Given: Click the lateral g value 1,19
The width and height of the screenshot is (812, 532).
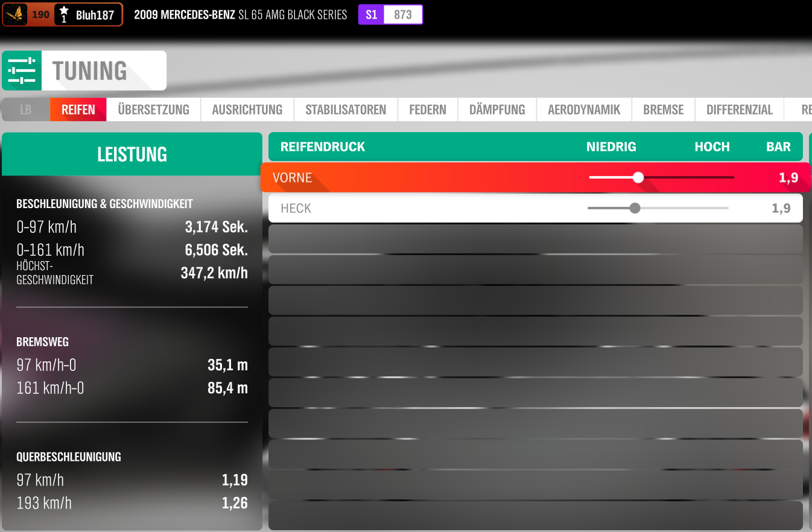Looking at the screenshot, I should [x=235, y=480].
